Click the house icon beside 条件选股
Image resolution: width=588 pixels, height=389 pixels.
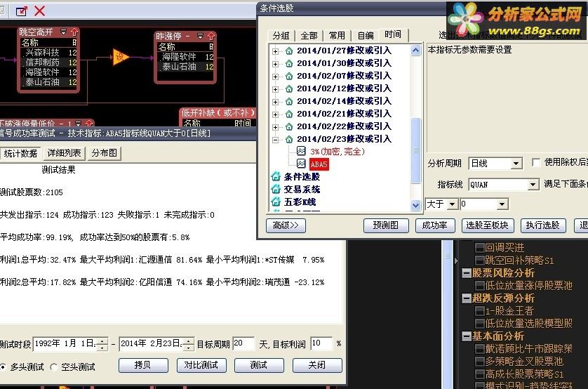(276, 176)
